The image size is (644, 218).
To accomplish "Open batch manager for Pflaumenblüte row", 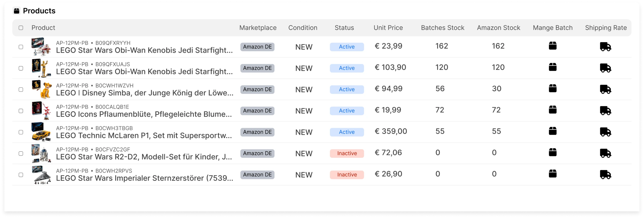I will click(x=553, y=110).
